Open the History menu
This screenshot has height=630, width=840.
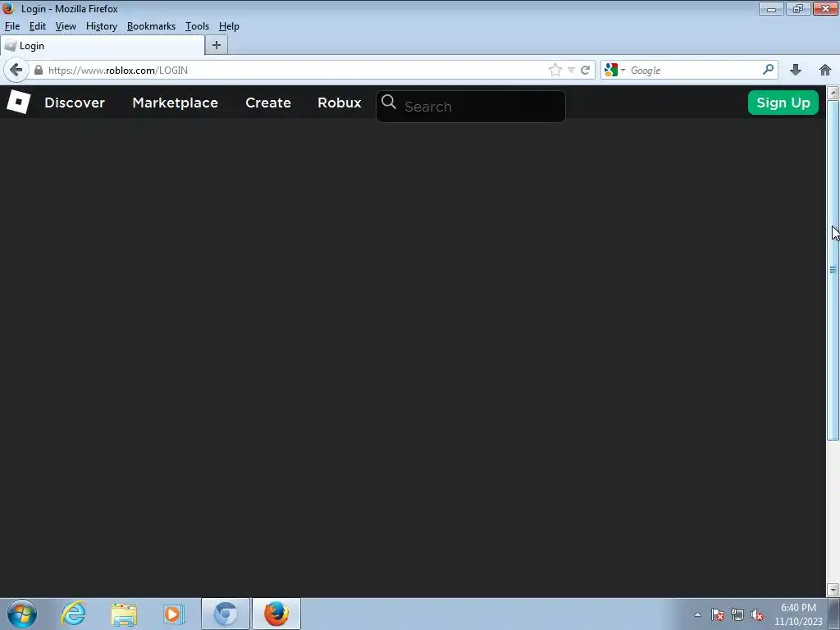pyautogui.click(x=101, y=26)
